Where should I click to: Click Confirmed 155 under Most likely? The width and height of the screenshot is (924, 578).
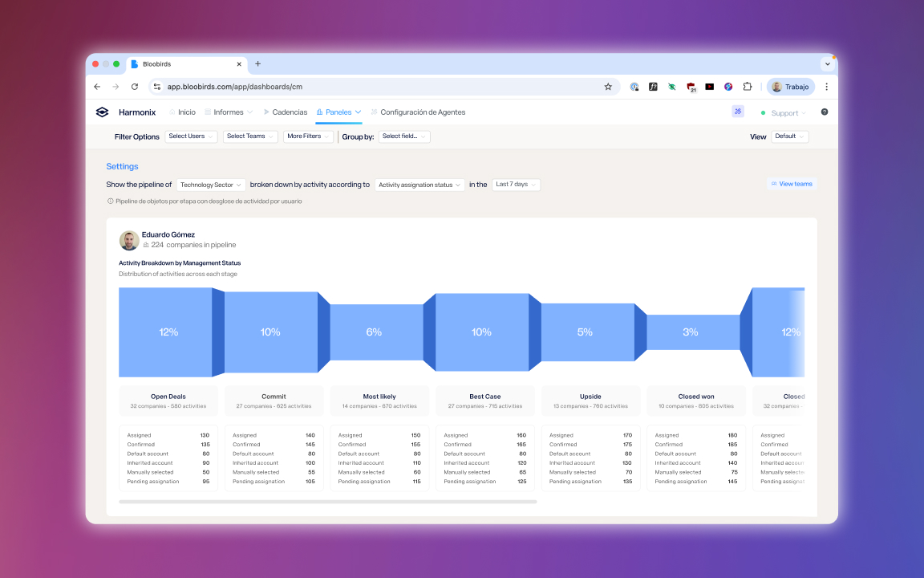coord(415,445)
